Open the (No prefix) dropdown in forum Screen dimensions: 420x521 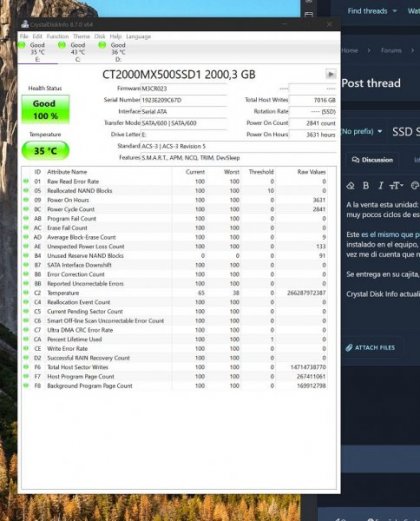362,132
